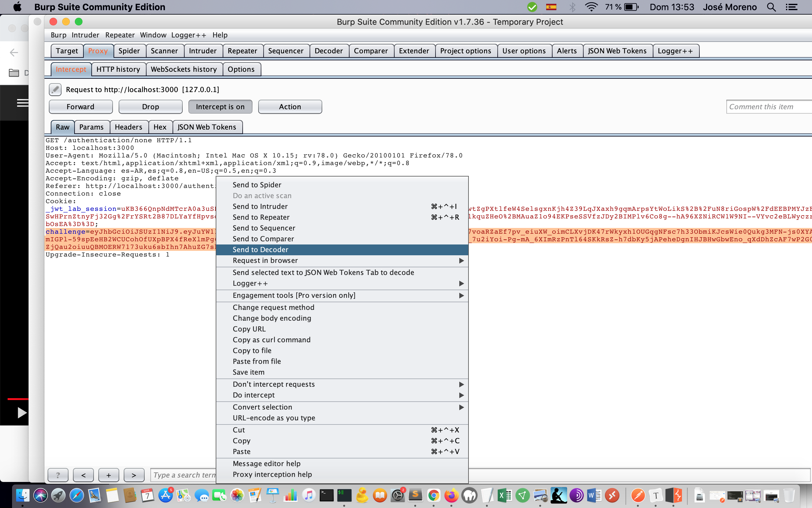812x508 pixels.
Task: Open Google Chrome in the Dock
Action: click(434, 495)
